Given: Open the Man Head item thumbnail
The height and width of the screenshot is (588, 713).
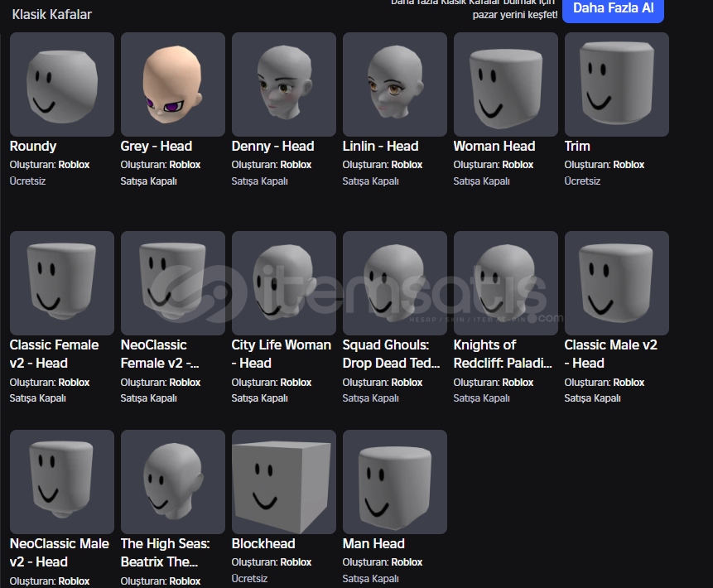Looking at the screenshot, I should coord(395,482).
